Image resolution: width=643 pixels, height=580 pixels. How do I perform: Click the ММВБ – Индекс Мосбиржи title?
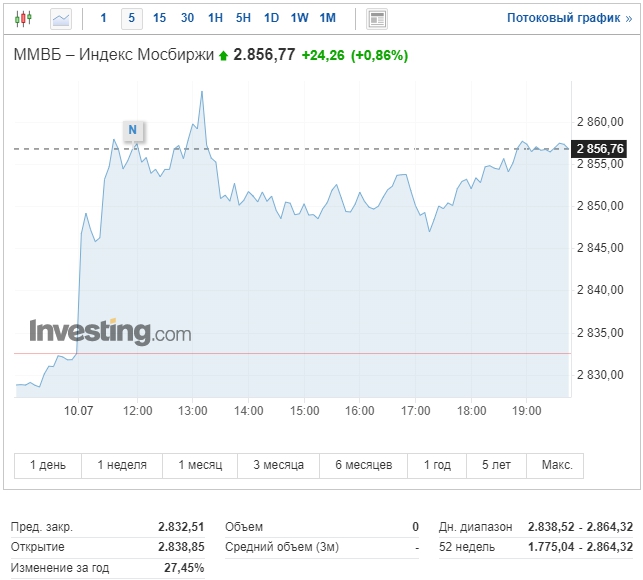(114, 54)
